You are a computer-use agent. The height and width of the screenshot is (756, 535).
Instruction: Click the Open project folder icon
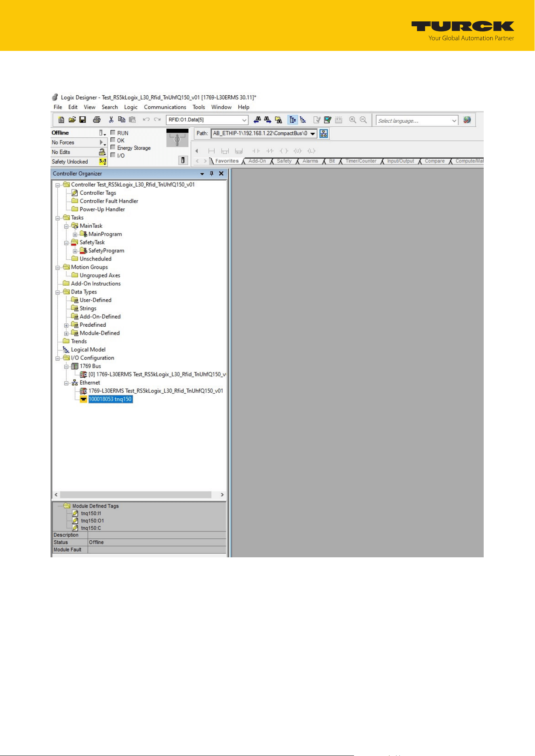click(72, 120)
